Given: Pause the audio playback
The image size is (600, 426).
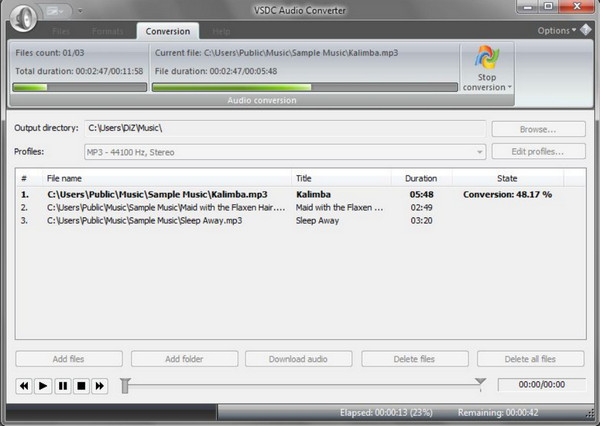Looking at the screenshot, I should point(62,385).
